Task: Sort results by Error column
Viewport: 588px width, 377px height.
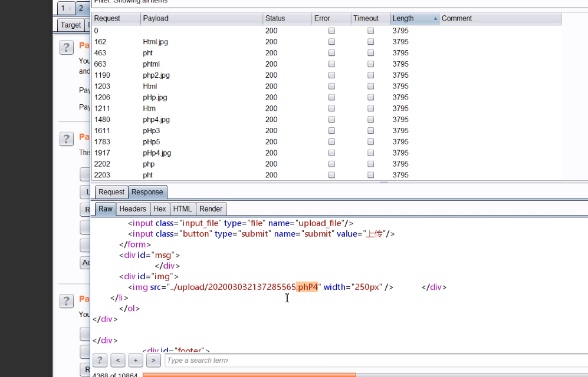Action: click(331, 18)
